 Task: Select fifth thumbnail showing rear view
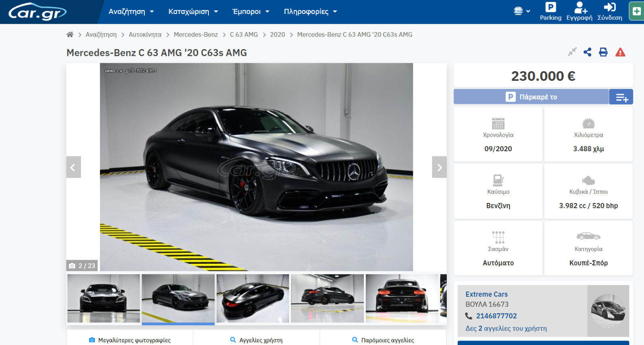[402, 298]
